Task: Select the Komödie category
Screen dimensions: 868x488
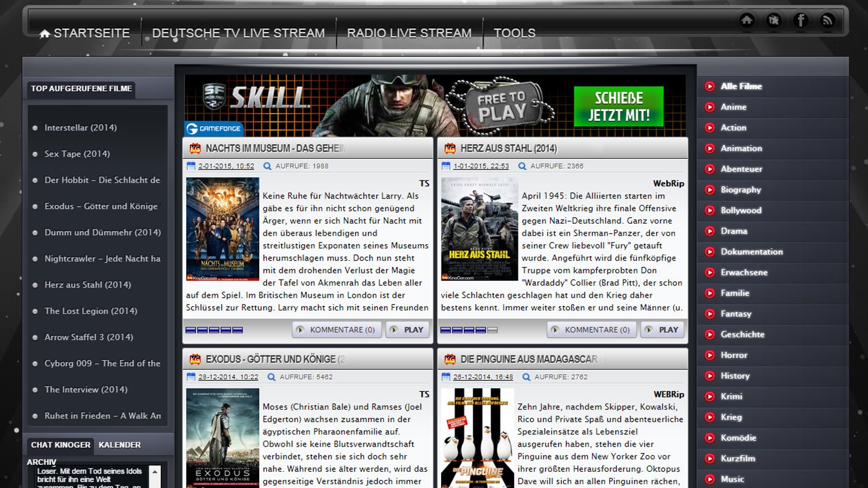Action: (738, 438)
